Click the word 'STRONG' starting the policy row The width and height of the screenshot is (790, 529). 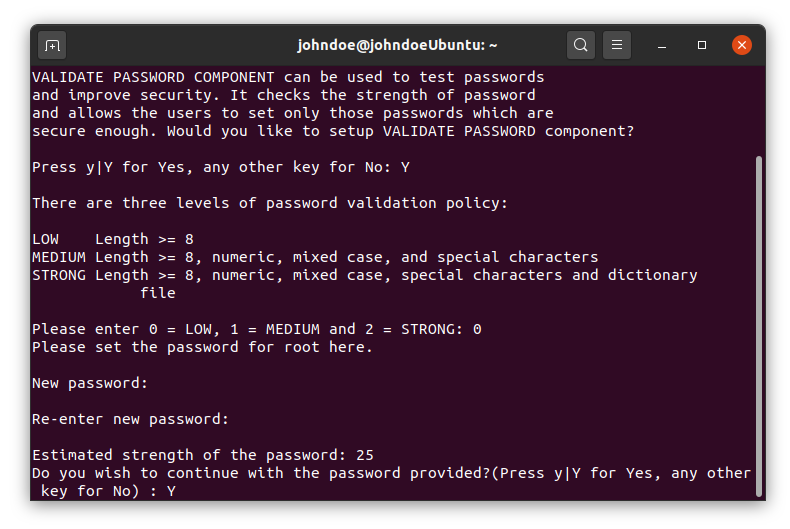59,276
